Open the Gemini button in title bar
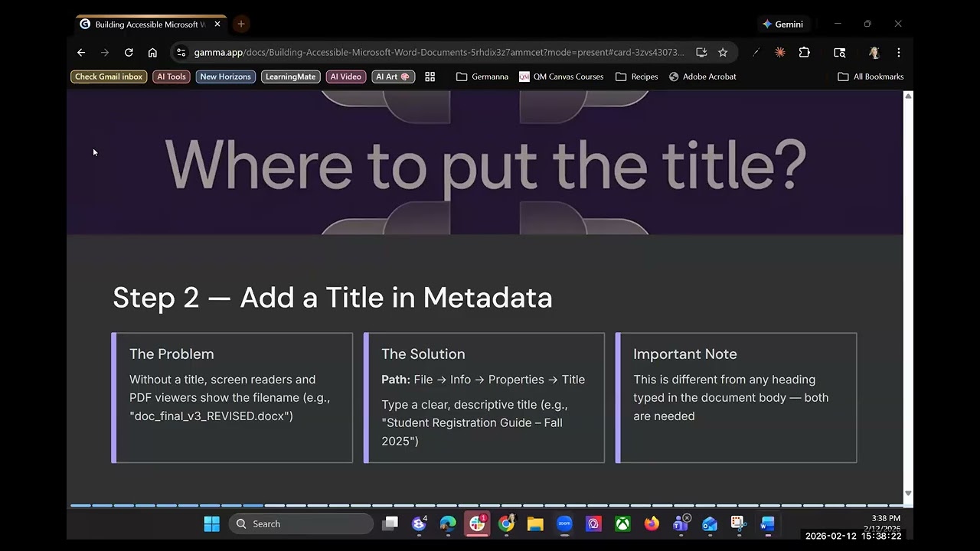This screenshot has width=980, height=551. click(x=782, y=24)
